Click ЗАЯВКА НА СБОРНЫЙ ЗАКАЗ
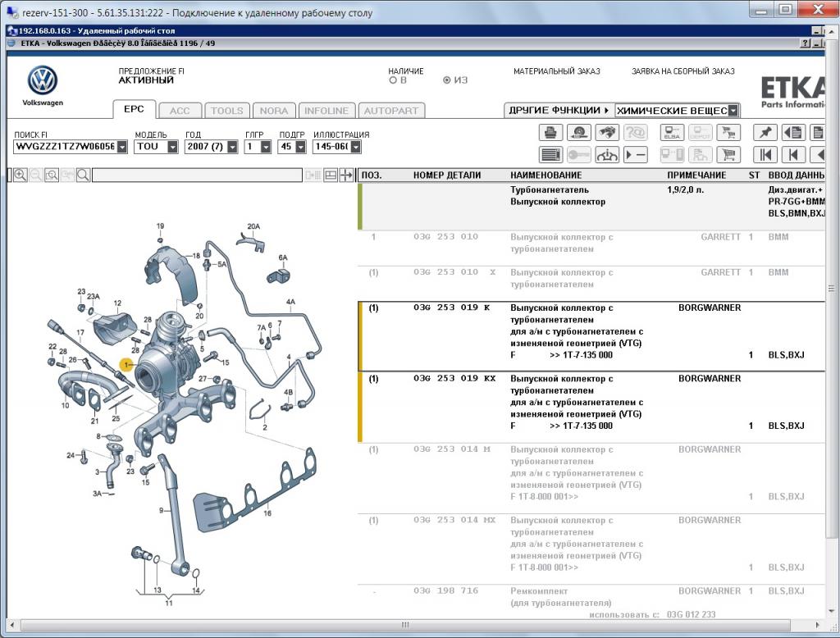 [683, 71]
